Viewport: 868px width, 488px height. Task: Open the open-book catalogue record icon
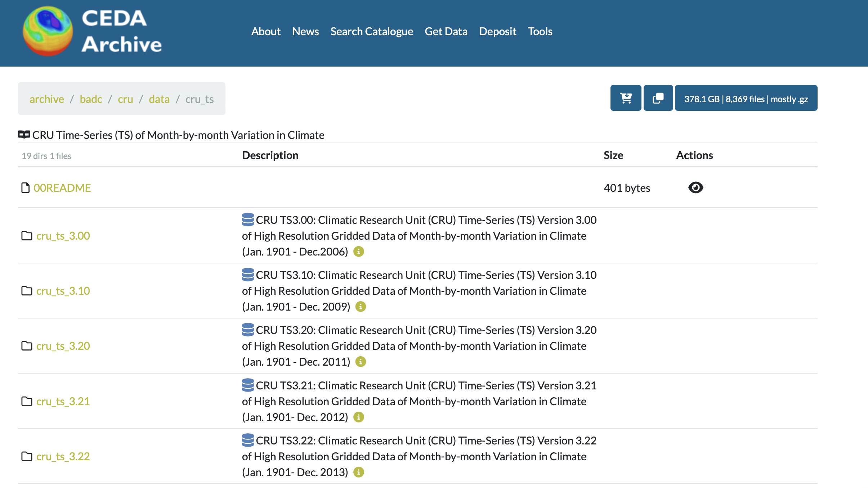click(x=24, y=135)
